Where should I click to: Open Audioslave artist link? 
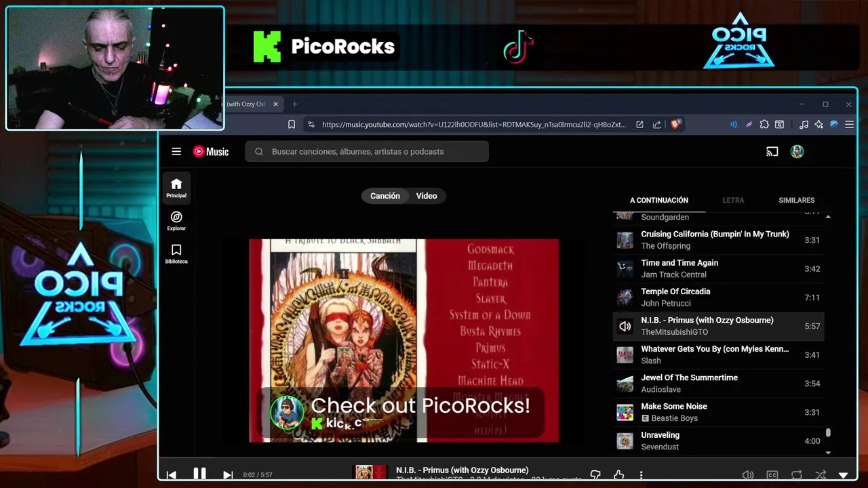(x=660, y=390)
